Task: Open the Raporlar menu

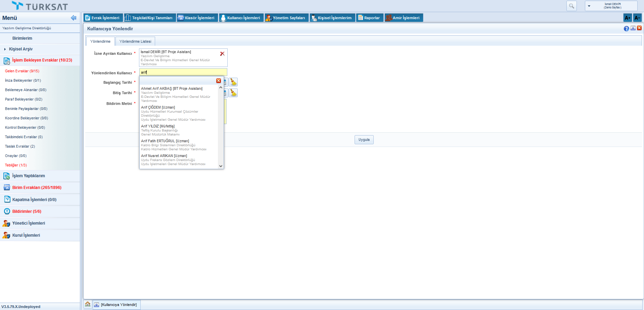Action: [x=370, y=18]
